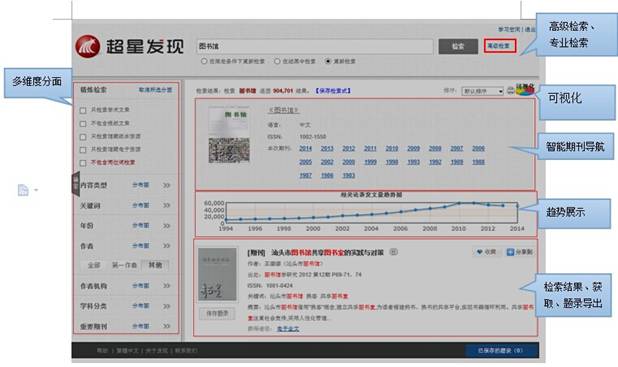
Task: Click the document icon in left margin
Action: [23, 190]
